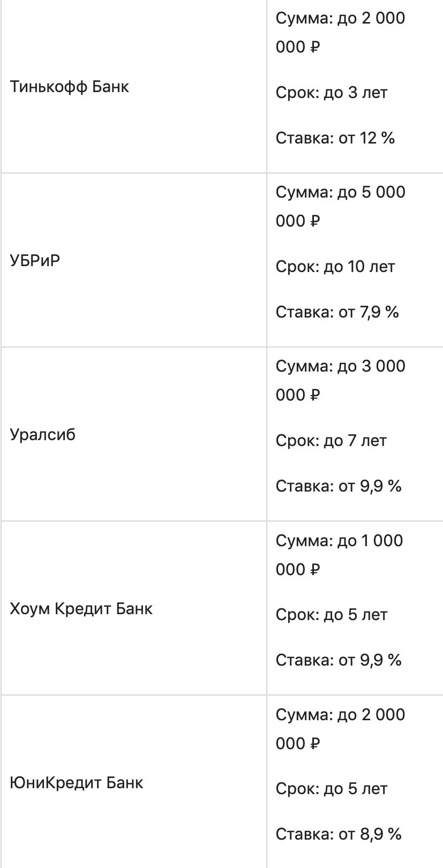Select Уралсиб sum up to 3 000 000 ₽
Image resolution: width=443 pixels, height=868 pixels.
(x=340, y=381)
